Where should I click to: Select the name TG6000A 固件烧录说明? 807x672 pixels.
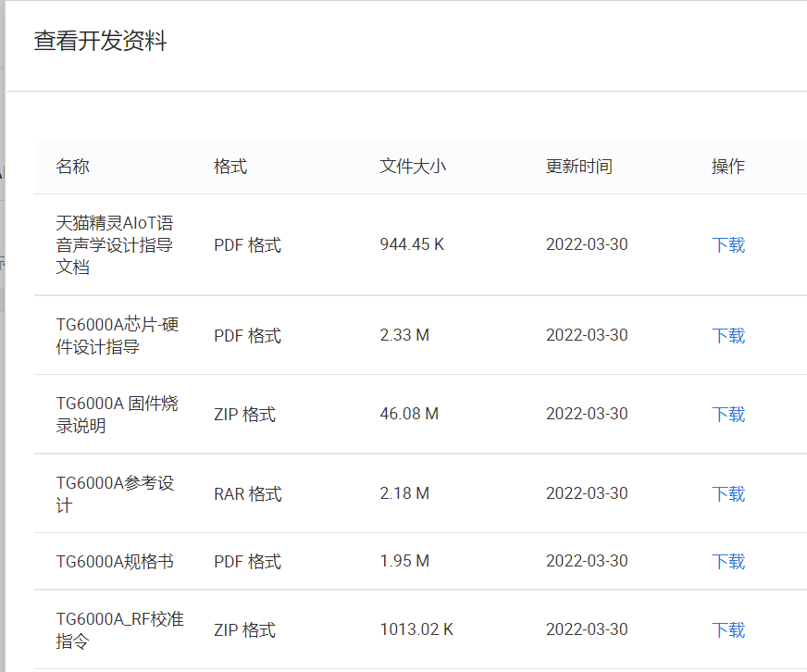tap(117, 414)
